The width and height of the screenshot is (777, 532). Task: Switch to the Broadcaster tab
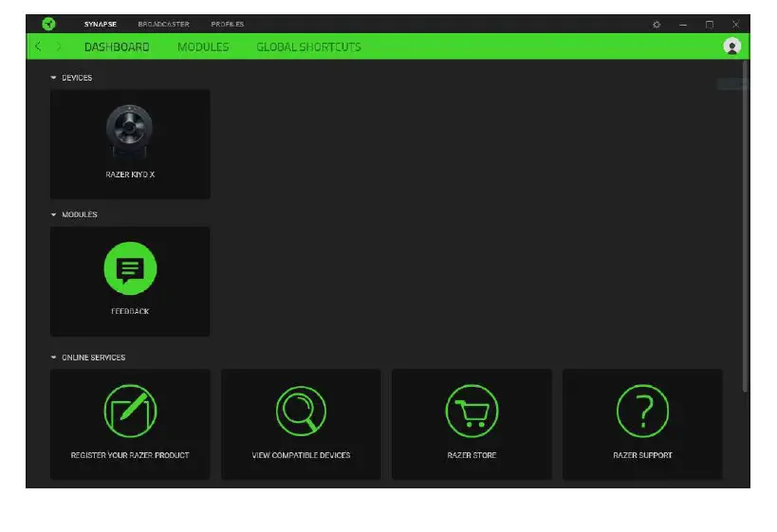click(x=163, y=24)
